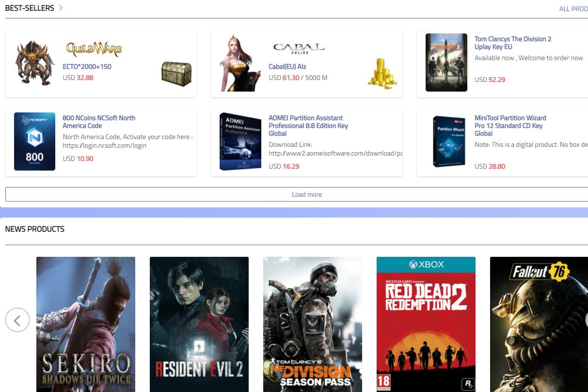Select Resident Evil 2 cover
The width and height of the screenshot is (588, 392).
coord(199,324)
